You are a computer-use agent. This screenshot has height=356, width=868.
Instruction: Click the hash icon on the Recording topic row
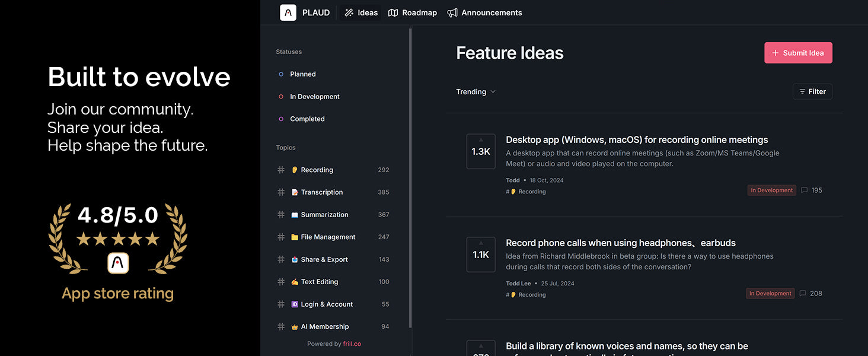click(x=281, y=170)
